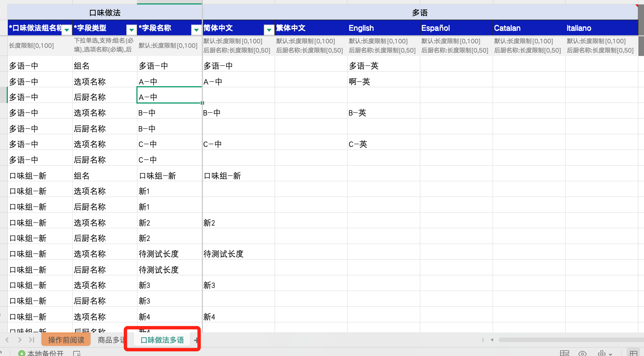Open filter dropdown for 简体中文 column
The image size is (644, 356).
[x=269, y=29]
